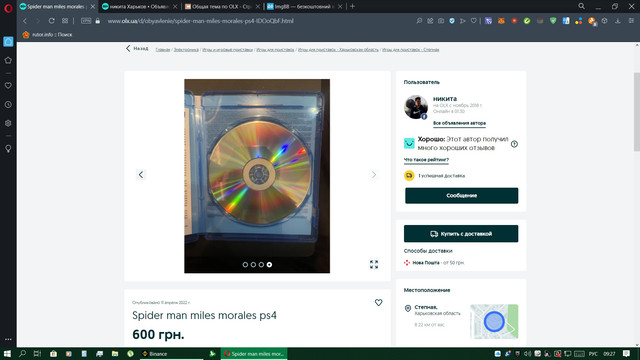Select third gallery dot indicator

(x=261, y=264)
